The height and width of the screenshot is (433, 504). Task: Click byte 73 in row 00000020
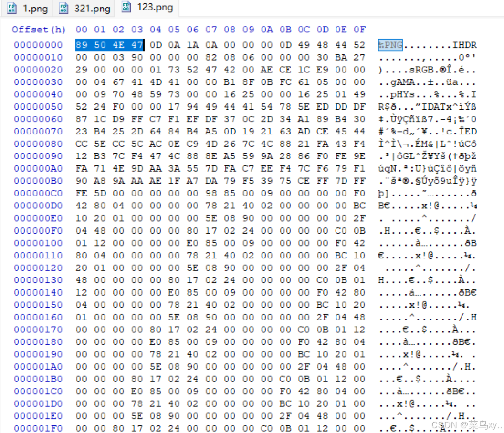[174, 70]
